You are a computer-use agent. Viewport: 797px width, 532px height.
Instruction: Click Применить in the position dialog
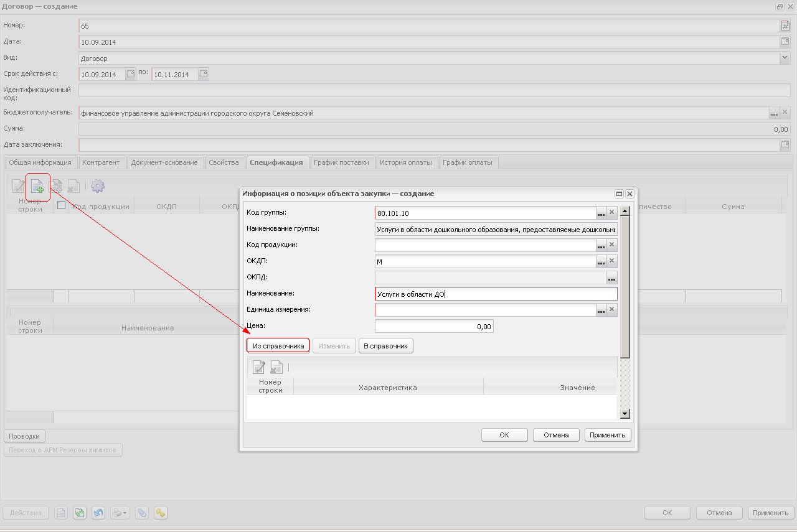coord(607,435)
